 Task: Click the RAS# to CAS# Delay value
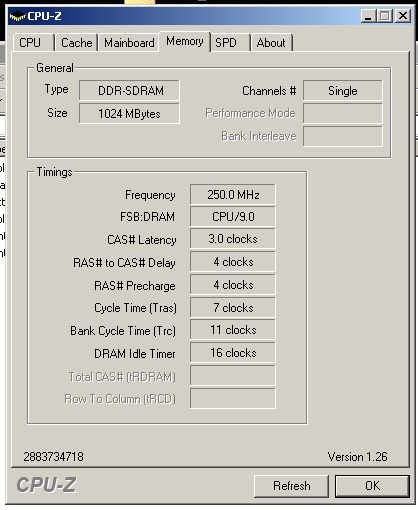click(x=233, y=262)
